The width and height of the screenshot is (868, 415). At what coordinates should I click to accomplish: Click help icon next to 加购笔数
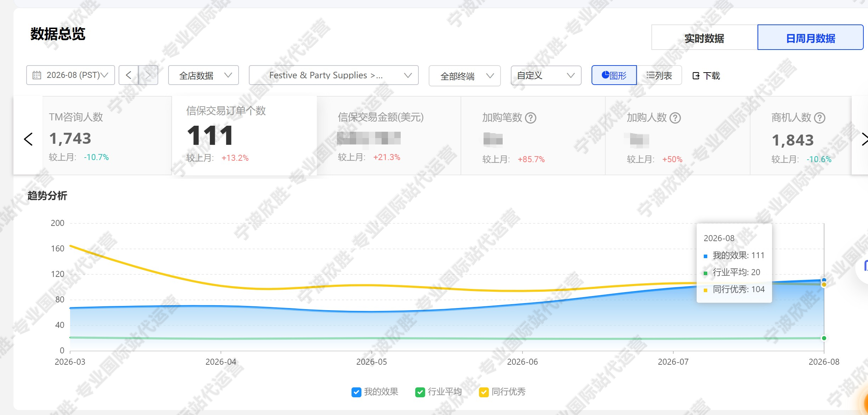point(531,118)
